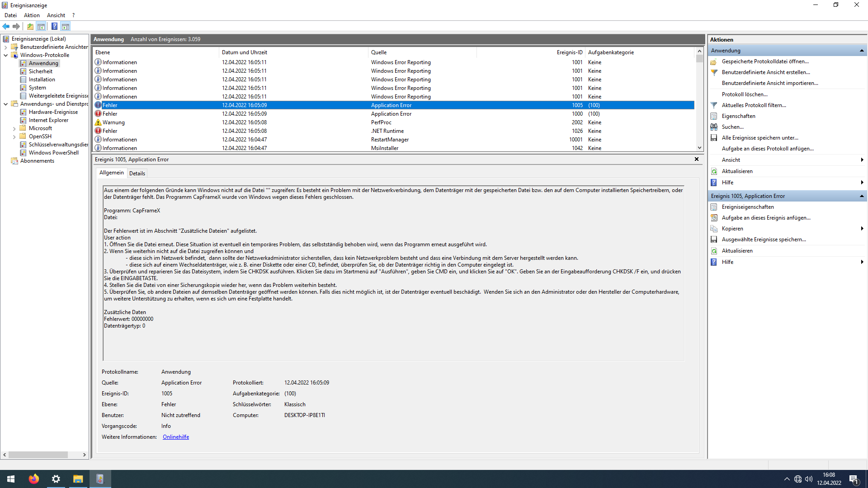Screen dimensions: 868x488
Task: Open the Kopieren submenu arrow
Action: click(862, 229)
